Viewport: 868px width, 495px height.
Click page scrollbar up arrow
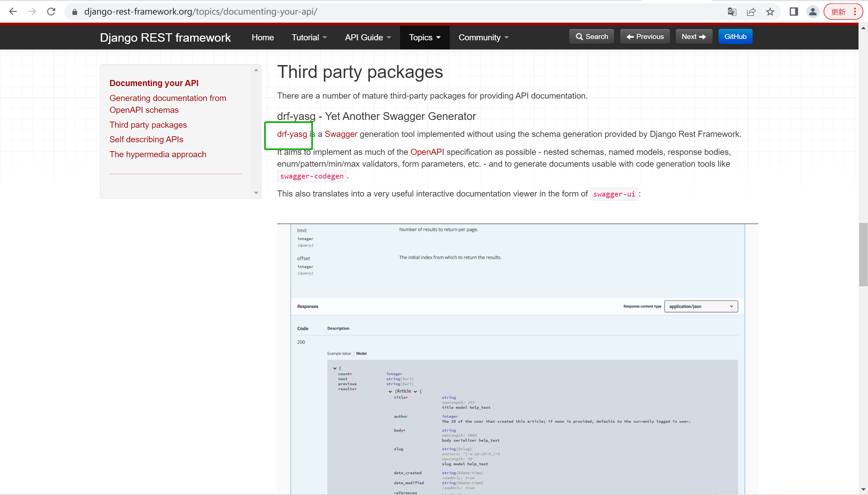(x=863, y=28)
